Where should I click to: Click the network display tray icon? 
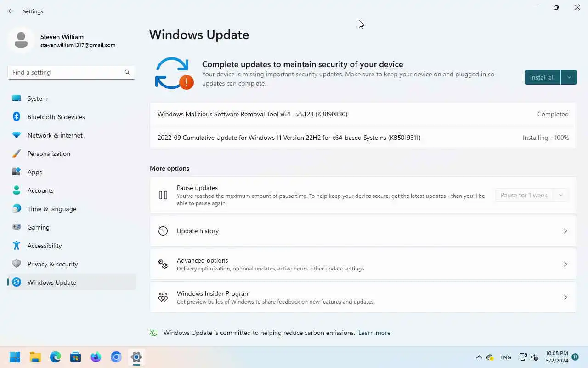click(523, 357)
